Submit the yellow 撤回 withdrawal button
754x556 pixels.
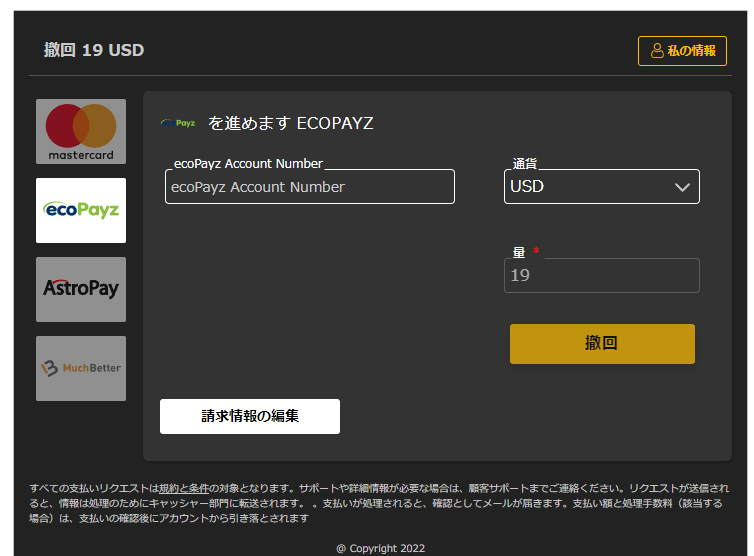click(602, 343)
